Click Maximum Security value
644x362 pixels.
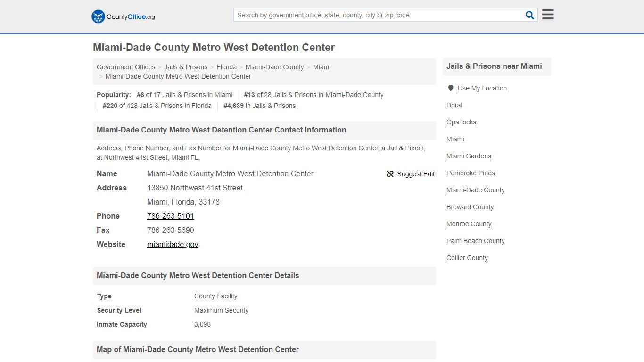221,310
